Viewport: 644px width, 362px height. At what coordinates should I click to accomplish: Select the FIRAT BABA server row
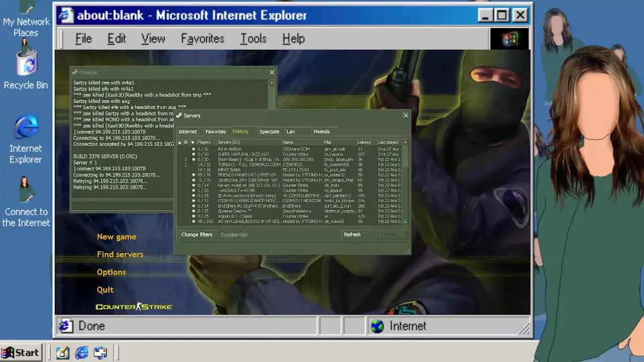[x=290, y=170]
